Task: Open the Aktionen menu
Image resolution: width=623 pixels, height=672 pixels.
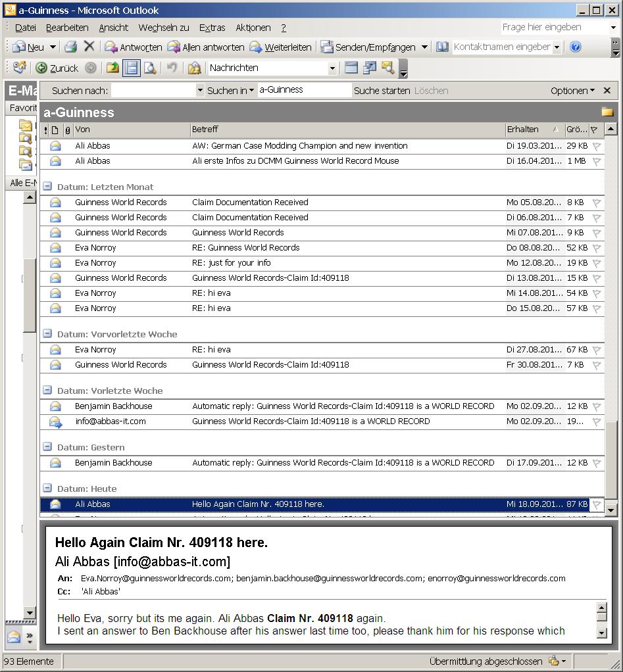Action: (x=253, y=28)
